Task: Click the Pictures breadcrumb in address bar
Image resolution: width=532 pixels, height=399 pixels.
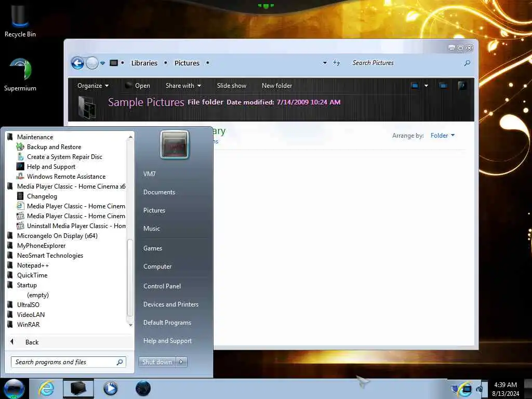Action: [x=187, y=63]
